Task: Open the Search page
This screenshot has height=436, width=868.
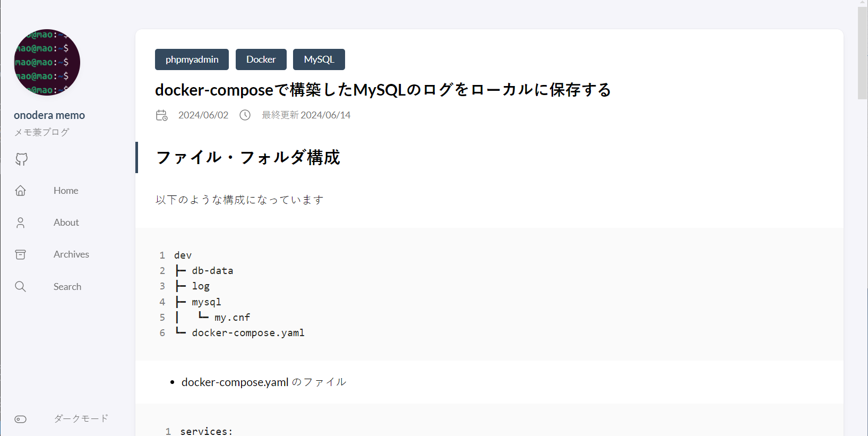Action: 67,287
